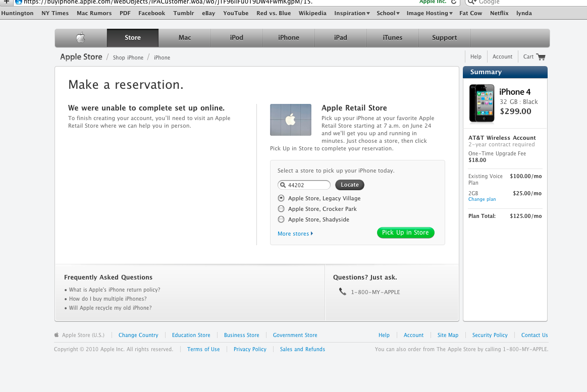Open the Red vs. Blue bookmark
This screenshot has height=392, width=587.
(x=274, y=13)
